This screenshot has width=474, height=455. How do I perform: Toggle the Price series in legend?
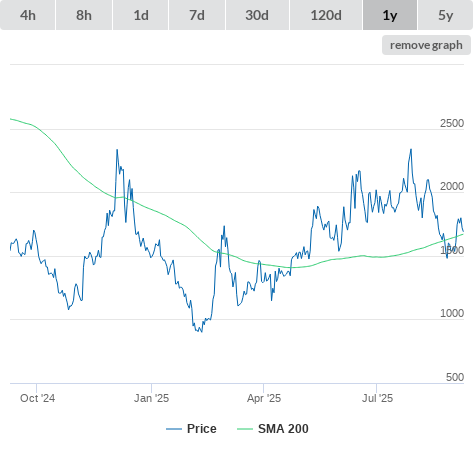(x=201, y=429)
